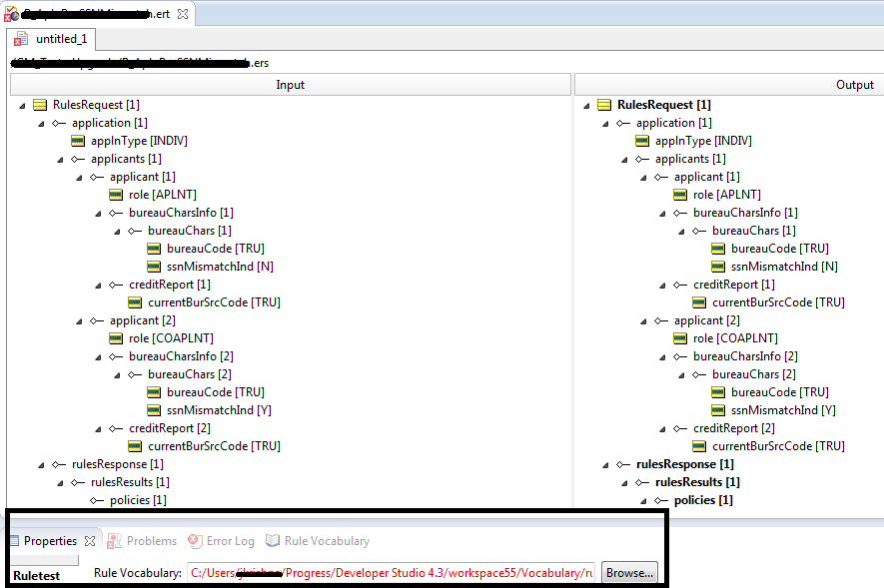Click the RulesRequest entity icon in Input tree
The width and height of the screenshot is (884, 588).
click(x=40, y=105)
